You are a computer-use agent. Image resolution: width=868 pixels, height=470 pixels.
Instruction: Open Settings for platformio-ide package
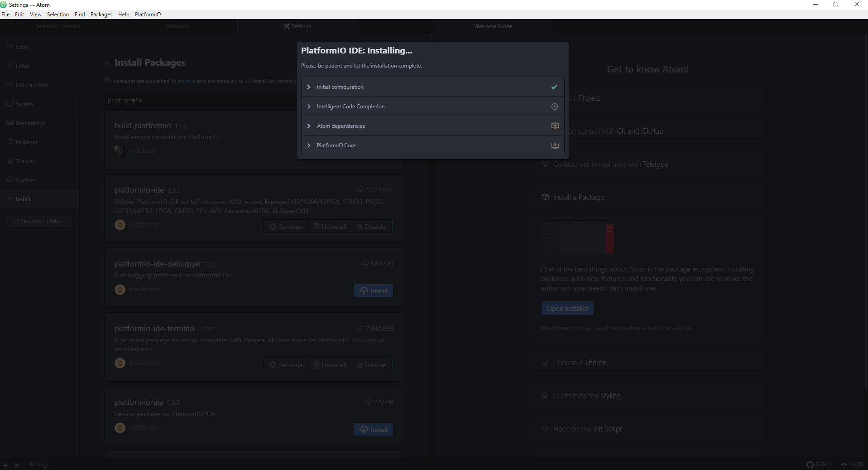[x=286, y=227]
